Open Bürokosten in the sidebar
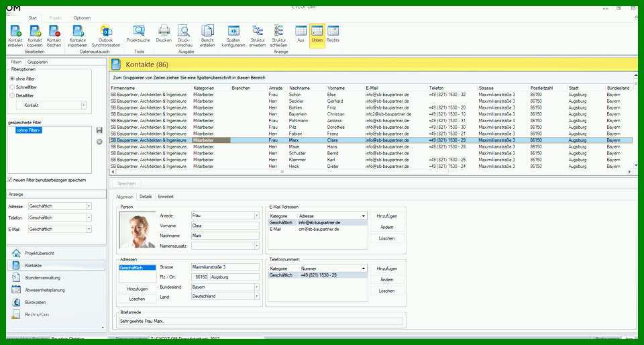The image size is (644, 345). click(56, 302)
